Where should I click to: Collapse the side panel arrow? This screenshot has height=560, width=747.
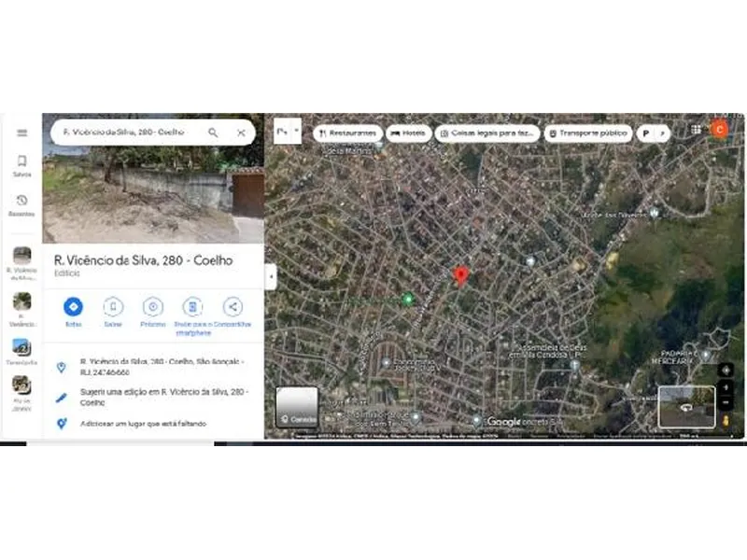point(271,276)
